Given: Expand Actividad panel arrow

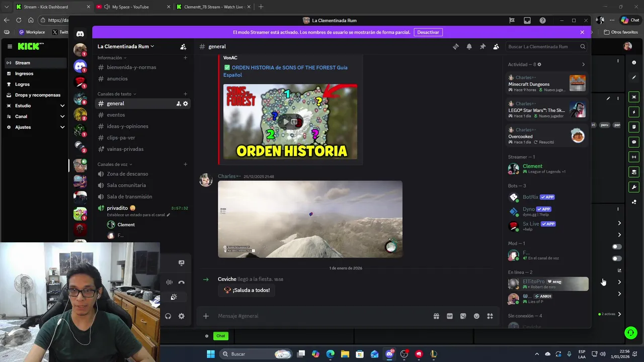Looking at the screenshot, I should [583, 64].
